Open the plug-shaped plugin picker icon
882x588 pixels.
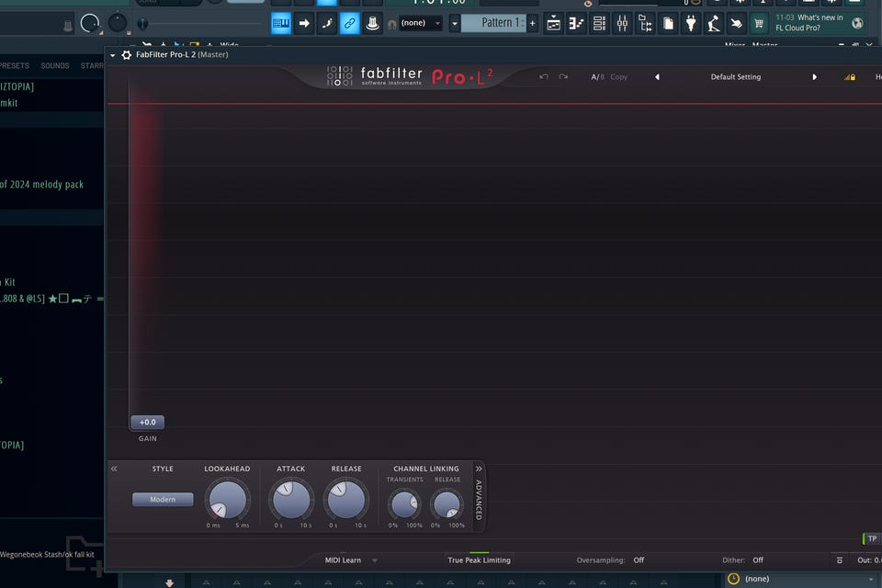(x=691, y=24)
